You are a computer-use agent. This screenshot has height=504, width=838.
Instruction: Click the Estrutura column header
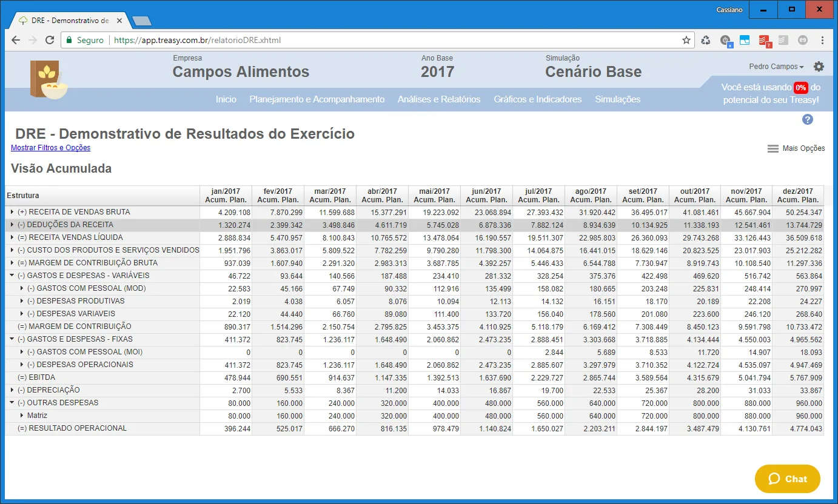[102, 196]
